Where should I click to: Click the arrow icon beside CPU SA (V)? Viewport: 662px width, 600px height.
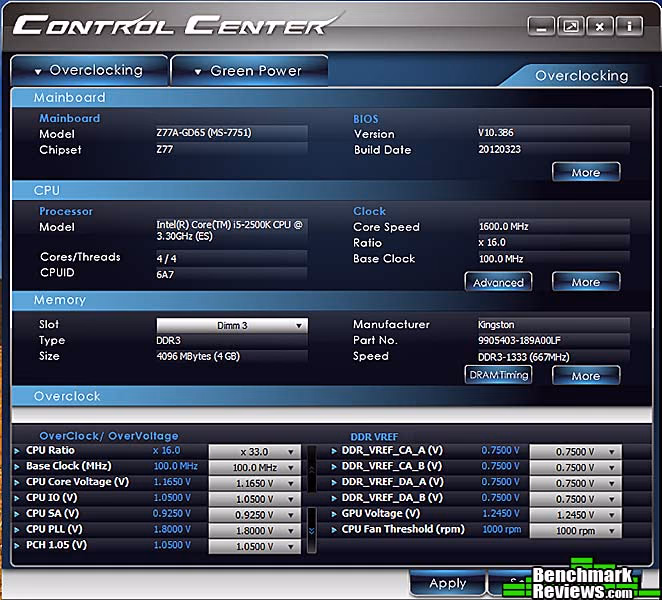click(17, 514)
